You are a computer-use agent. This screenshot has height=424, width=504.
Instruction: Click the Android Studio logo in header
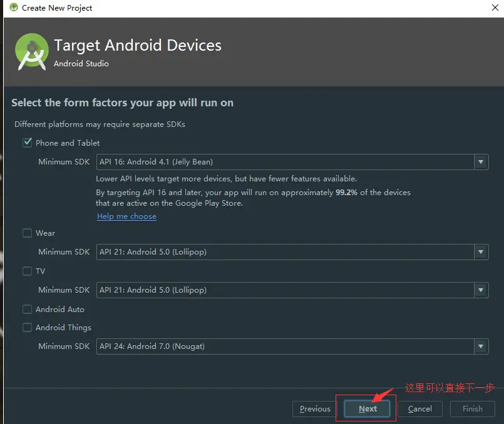coord(31,51)
